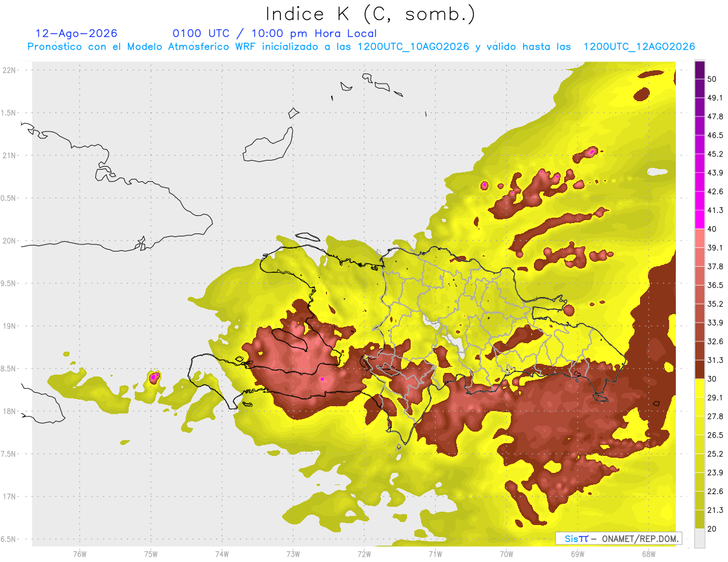The height and width of the screenshot is (562, 728).
Task: Click the '50' value on the color scale
Action: click(712, 79)
